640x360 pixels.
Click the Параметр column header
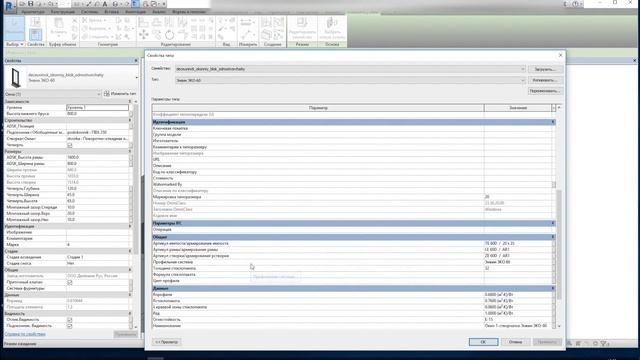(x=318, y=108)
